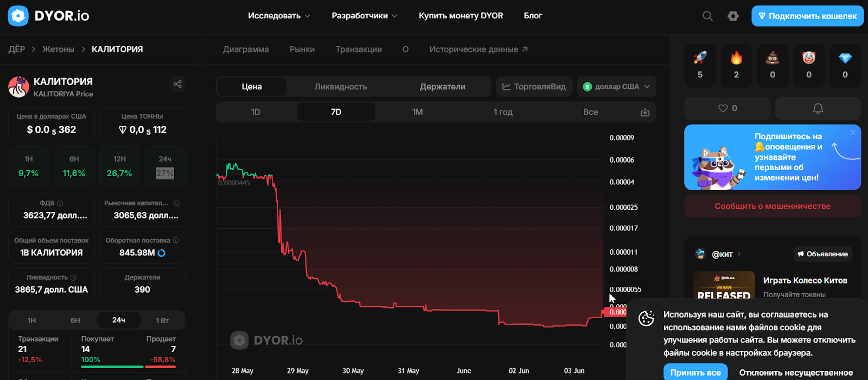Image resolution: width=868 pixels, height=380 pixels.
Task: Select the Держатели chart mode
Action: (x=443, y=87)
